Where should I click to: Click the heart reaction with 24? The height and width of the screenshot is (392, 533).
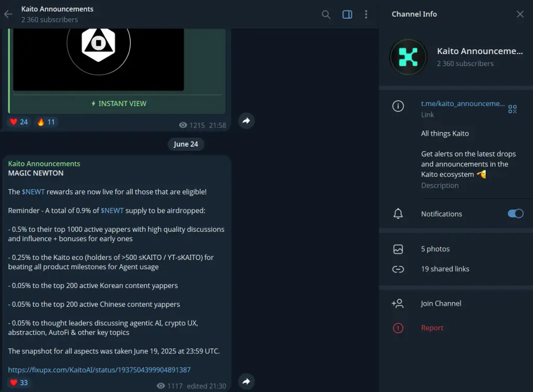(19, 122)
